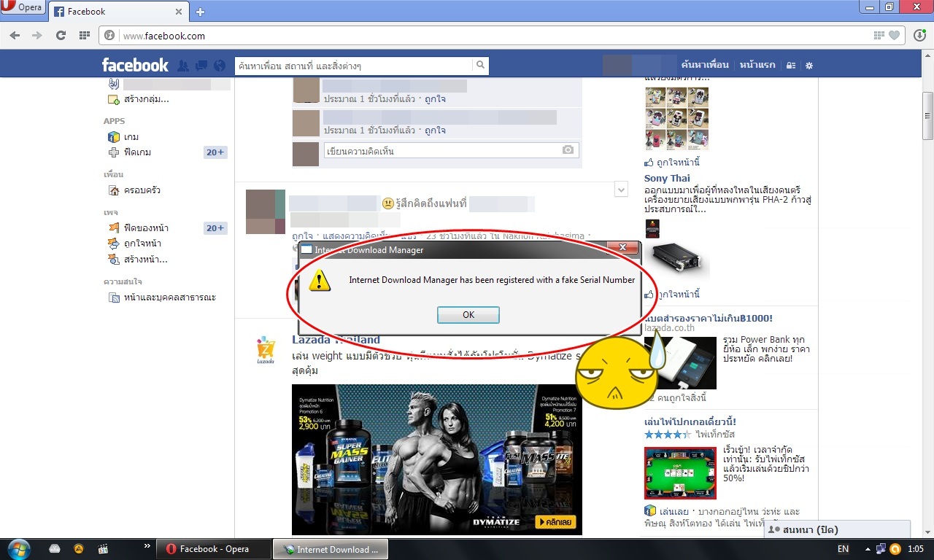
Task: Open ครอบครัว friends list
Action: coord(142,190)
